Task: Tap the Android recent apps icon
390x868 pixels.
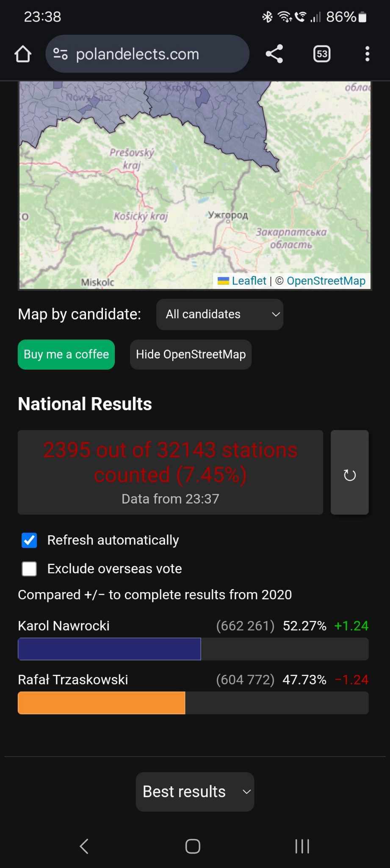Action: pos(302,846)
